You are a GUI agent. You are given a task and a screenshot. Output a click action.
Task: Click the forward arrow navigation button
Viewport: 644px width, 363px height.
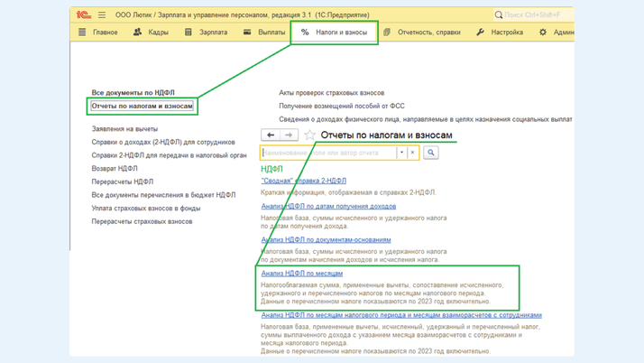pyautogui.click(x=289, y=135)
